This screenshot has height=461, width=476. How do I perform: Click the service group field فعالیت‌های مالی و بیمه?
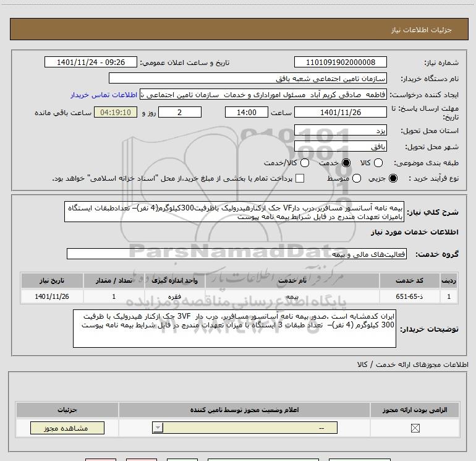pyautogui.click(x=237, y=254)
